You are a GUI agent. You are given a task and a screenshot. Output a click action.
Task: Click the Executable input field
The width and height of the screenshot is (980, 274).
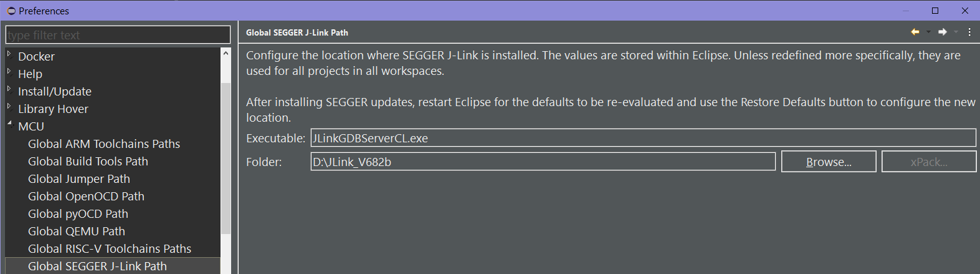click(643, 138)
